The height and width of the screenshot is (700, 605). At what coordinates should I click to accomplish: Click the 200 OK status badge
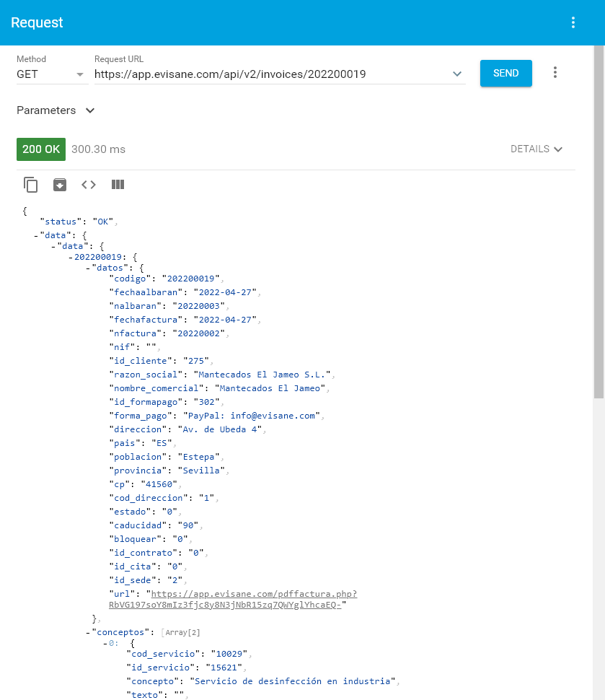pyautogui.click(x=41, y=149)
